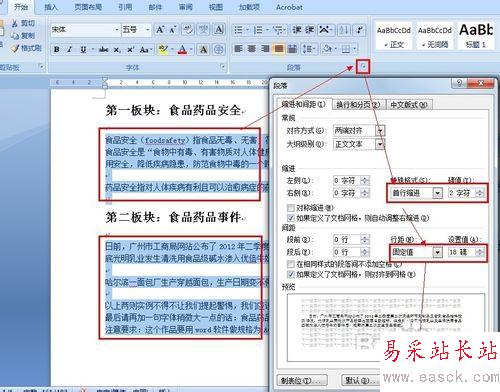Open the font color dropdown arrow
This screenshot has width=500, height=392.
(x=191, y=49)
